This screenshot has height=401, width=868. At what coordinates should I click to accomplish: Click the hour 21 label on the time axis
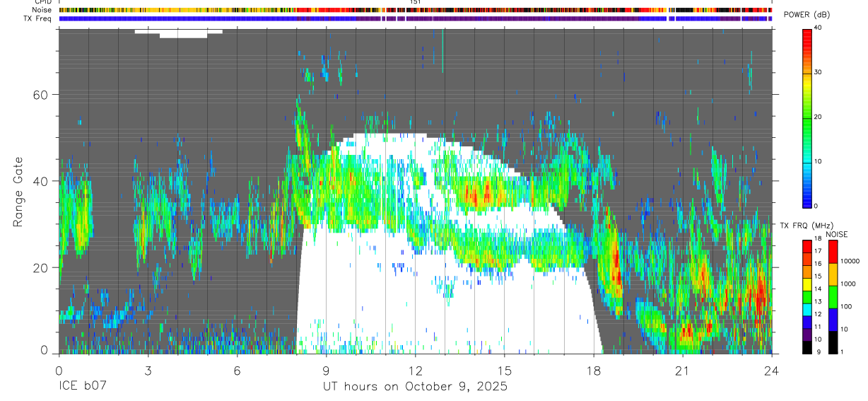pos(683,370)
